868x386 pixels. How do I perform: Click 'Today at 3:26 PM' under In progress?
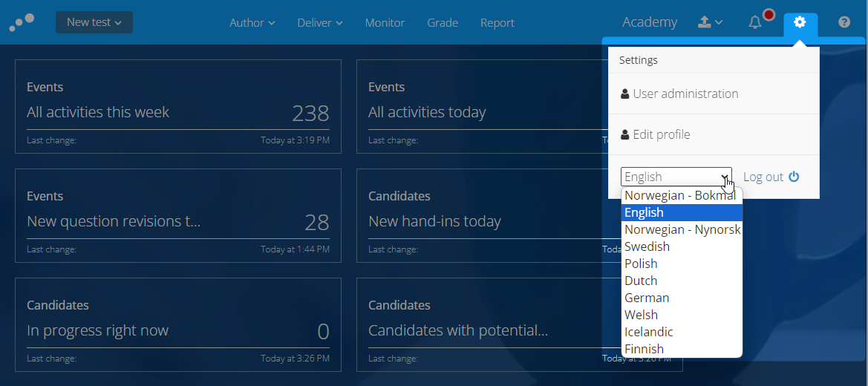[x=295, y=359]
